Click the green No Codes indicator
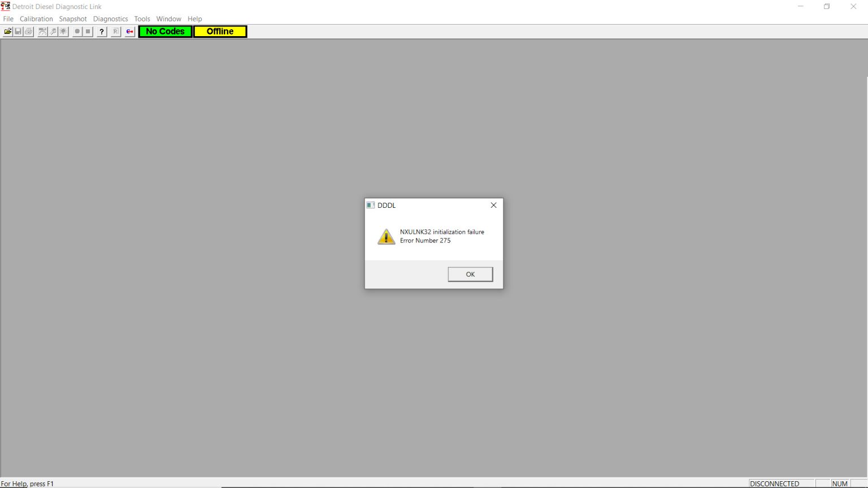868x488 pixels. pos(165,32)
